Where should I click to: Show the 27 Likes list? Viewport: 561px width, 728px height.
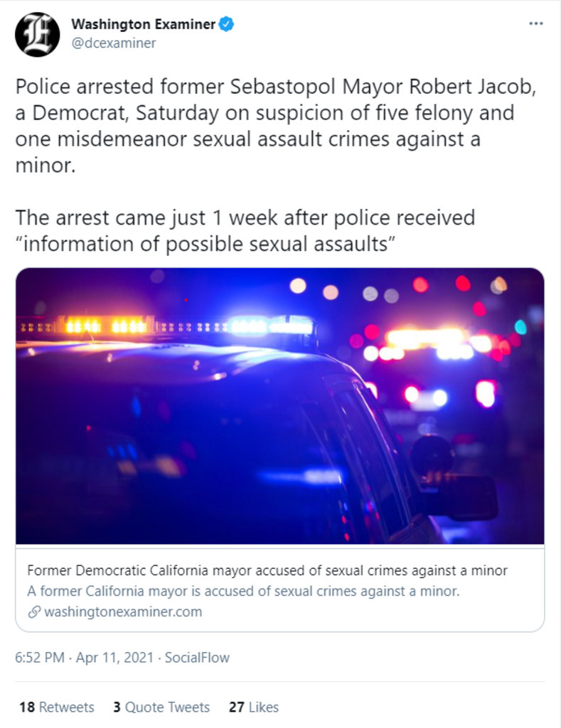pyautogui.click(x=254, y=707)
